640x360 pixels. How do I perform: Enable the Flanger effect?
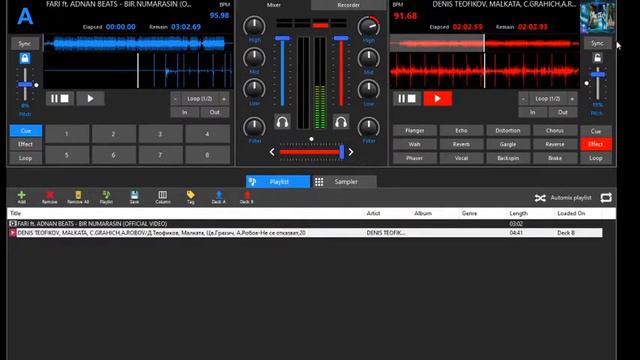(x=415, y=131)
